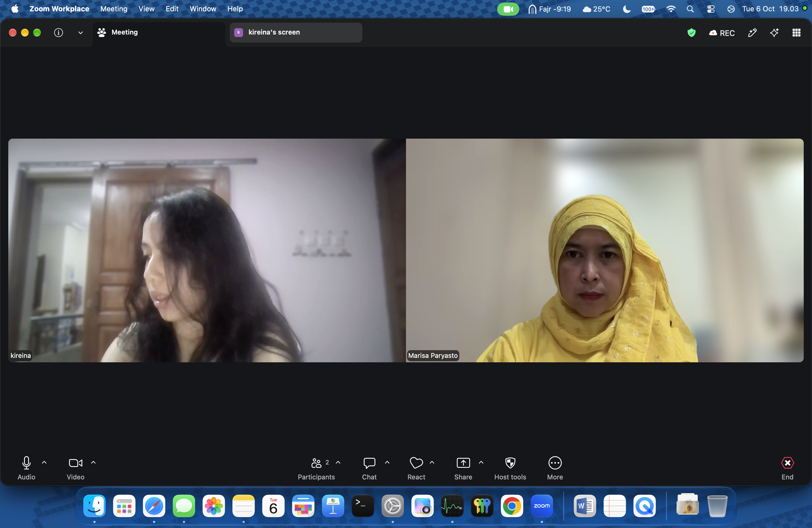Open the Help menu
812x528 pixels.
point(235,9)
